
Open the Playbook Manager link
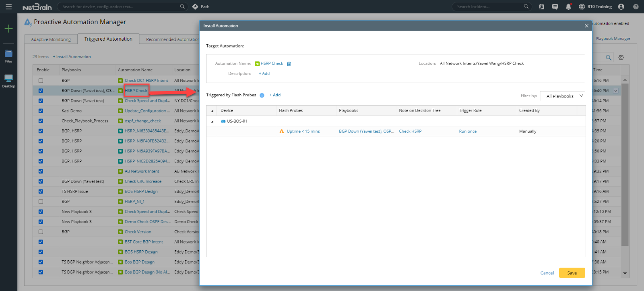613,39
